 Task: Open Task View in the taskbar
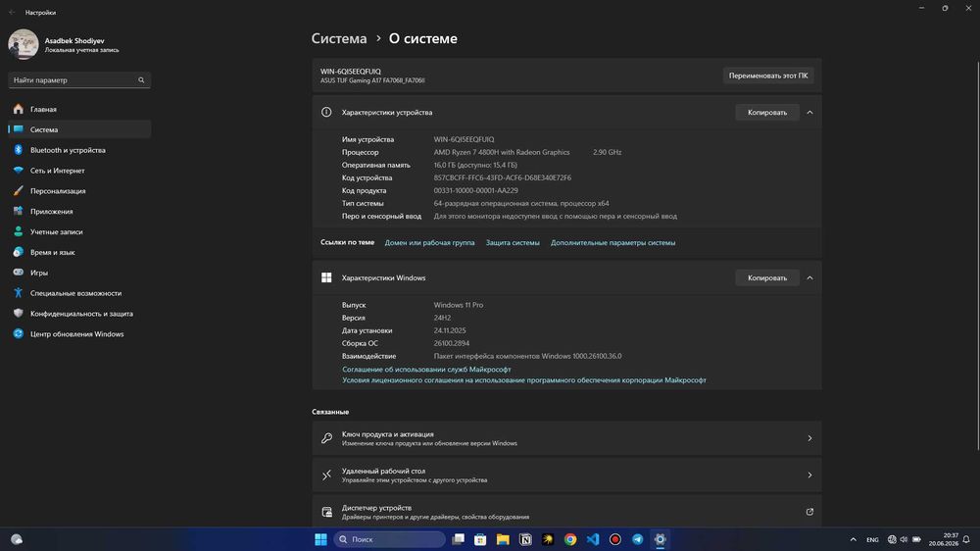click(x=458, y=539)
